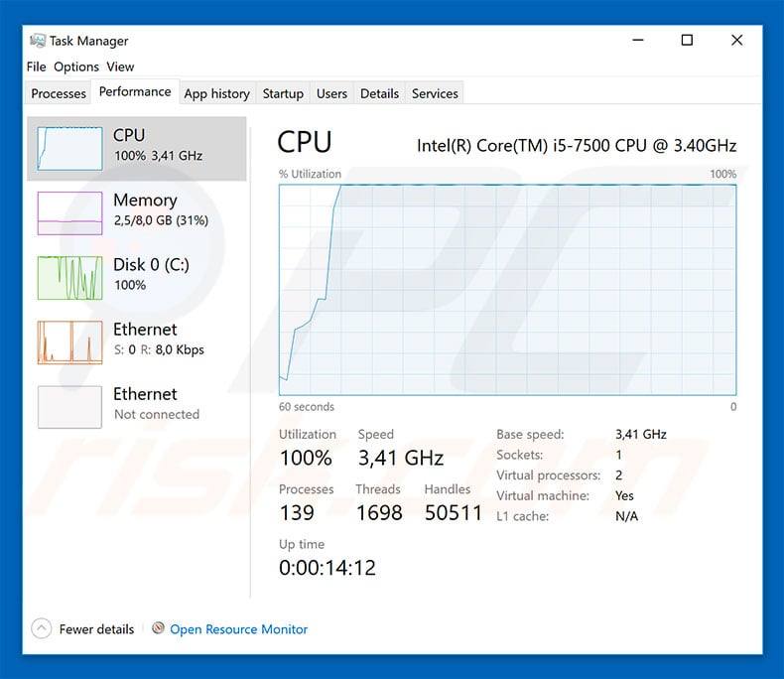Viewport: 784px width, 679px height.
Task: Click the Disk 100% usage text
Action: tap(130, 285)
